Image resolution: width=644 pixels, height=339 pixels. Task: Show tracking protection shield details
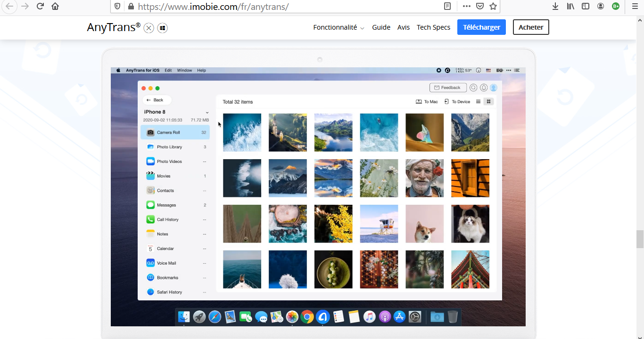(x=118, y=7)
